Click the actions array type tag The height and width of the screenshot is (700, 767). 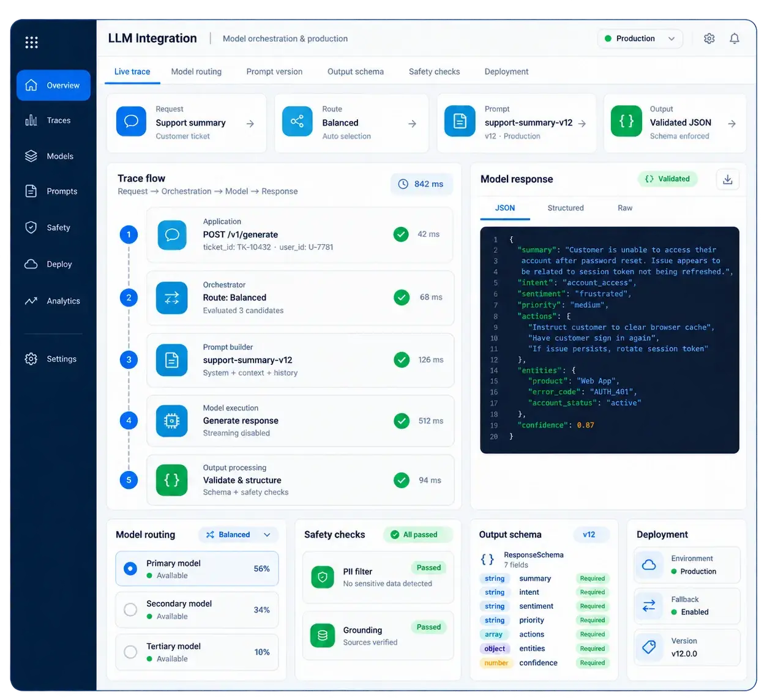click(493, 635)
